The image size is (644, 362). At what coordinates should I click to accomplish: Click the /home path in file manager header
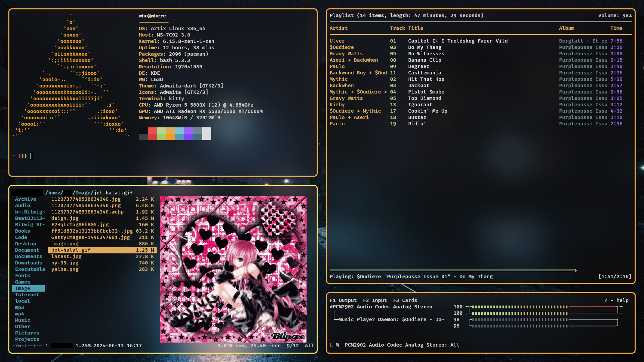(x=54, y=193)
